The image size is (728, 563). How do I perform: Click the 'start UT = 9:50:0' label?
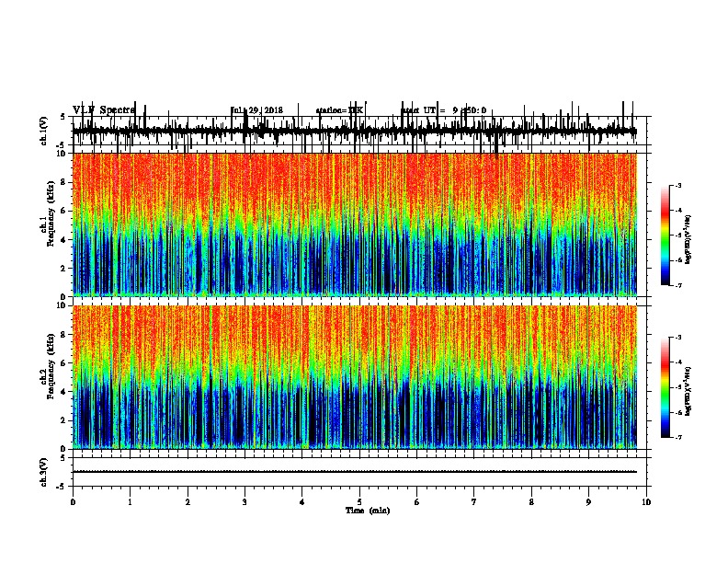click(x=443, y=110)
